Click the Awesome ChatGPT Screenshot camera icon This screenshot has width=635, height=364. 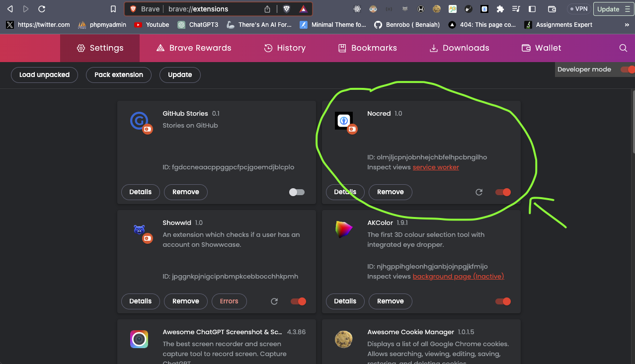[139, 339]
